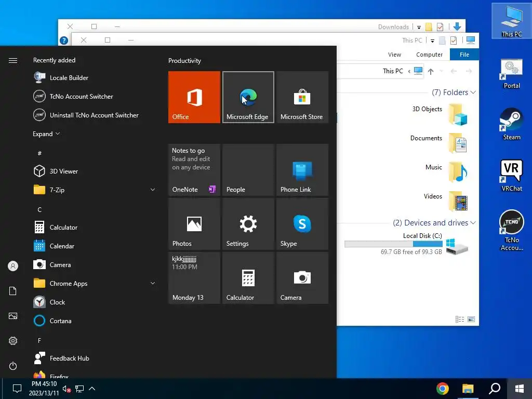Screen dimensions: 532x399
Task: Jump to the F letter group
Action: [x=39, y=340]
